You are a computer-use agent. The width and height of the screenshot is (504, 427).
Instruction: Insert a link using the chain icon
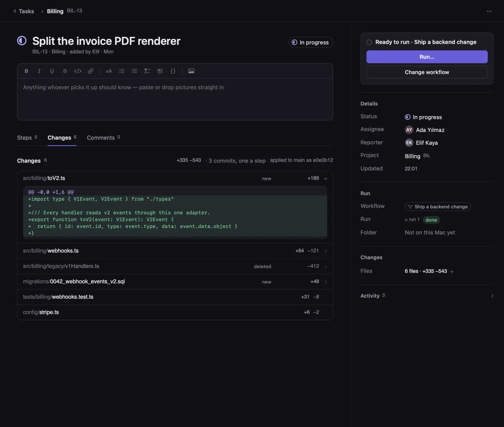[x=91, y=71]
